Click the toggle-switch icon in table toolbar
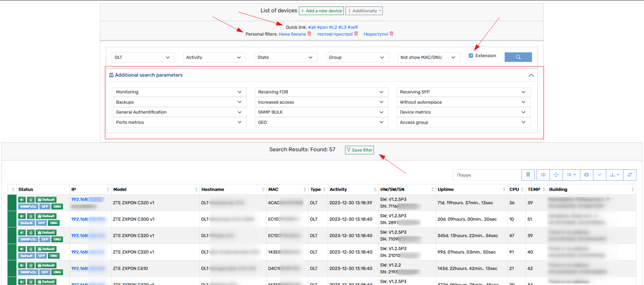 point(543,175)
